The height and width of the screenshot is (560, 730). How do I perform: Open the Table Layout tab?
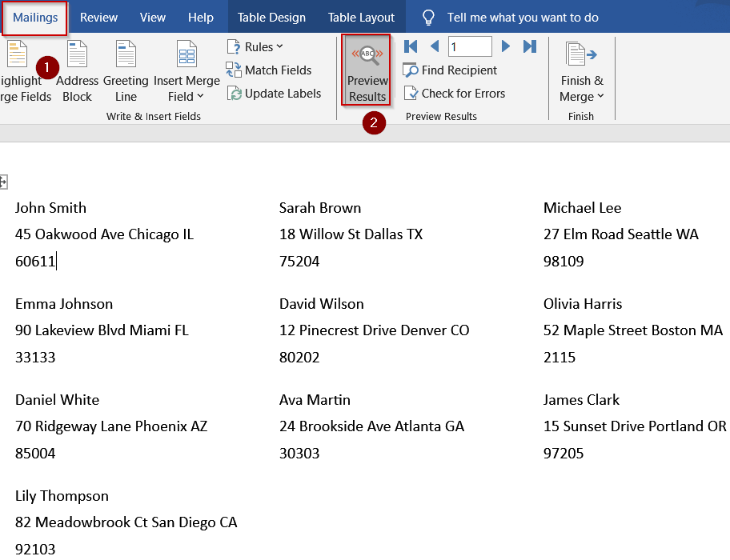pyautogui.click(x=361, y=18)
